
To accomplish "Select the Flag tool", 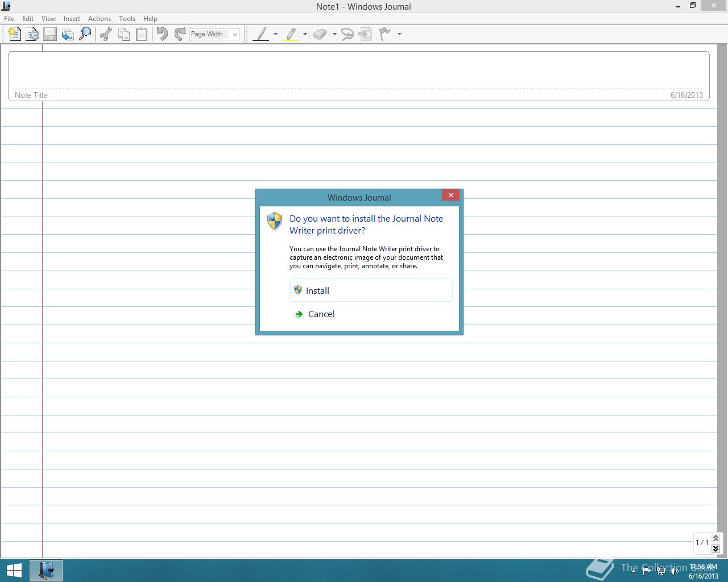I will point(385,34).
